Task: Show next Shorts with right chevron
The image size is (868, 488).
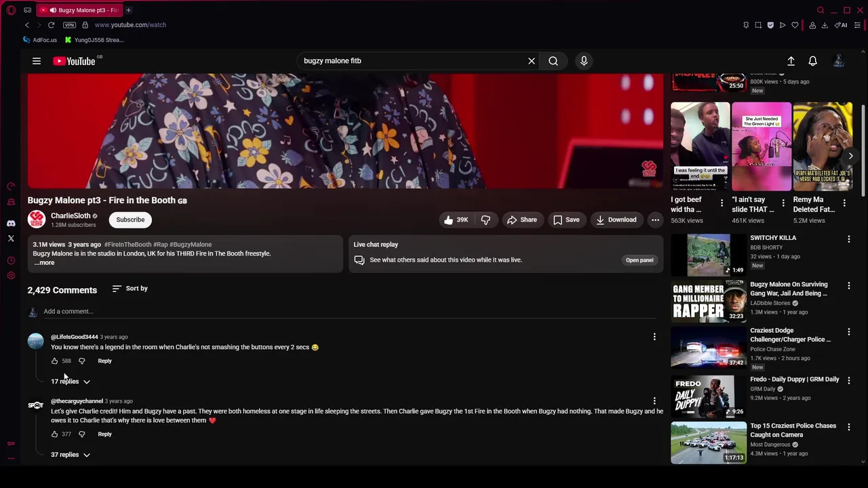Action: click(850, 156)
